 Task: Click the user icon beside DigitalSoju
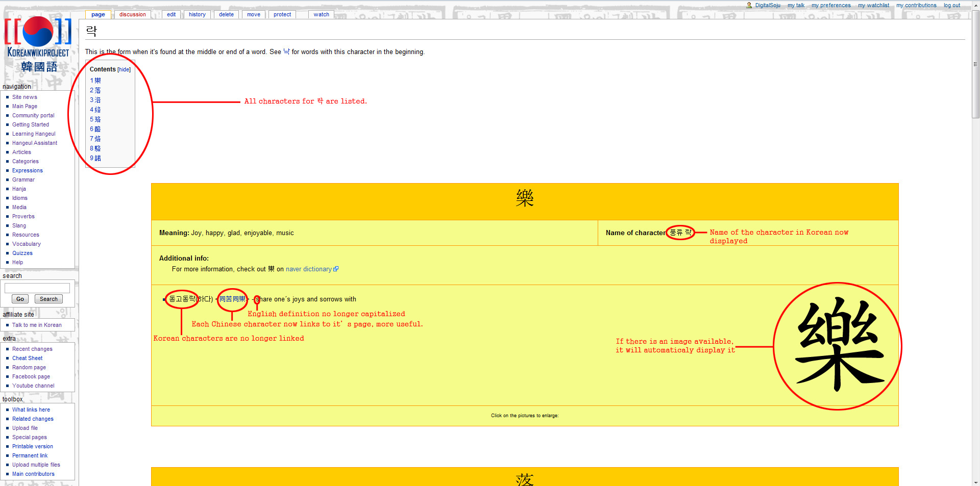pos(749,6)
